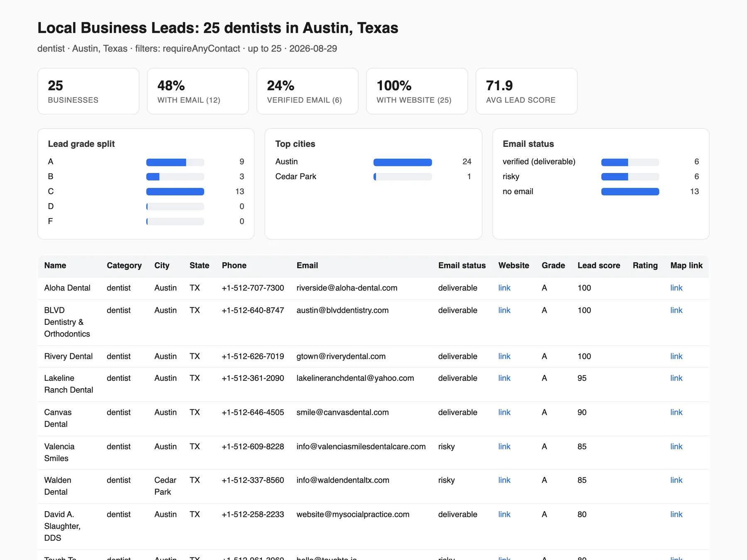This screenshot has width=747, height=560.
Task: Click the Lead score column header
Action: coord(599,265)
